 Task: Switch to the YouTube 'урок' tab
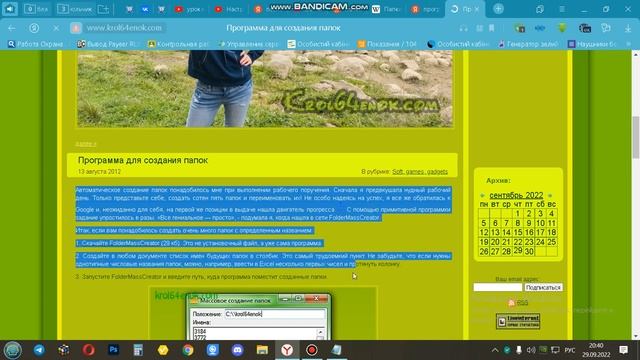coord(188,9)
